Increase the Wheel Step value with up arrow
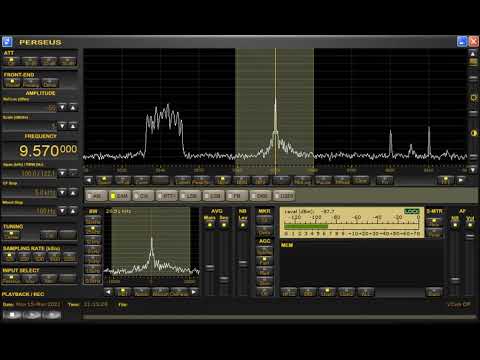Viewport: 480px width, 360px height. point(73,211)
